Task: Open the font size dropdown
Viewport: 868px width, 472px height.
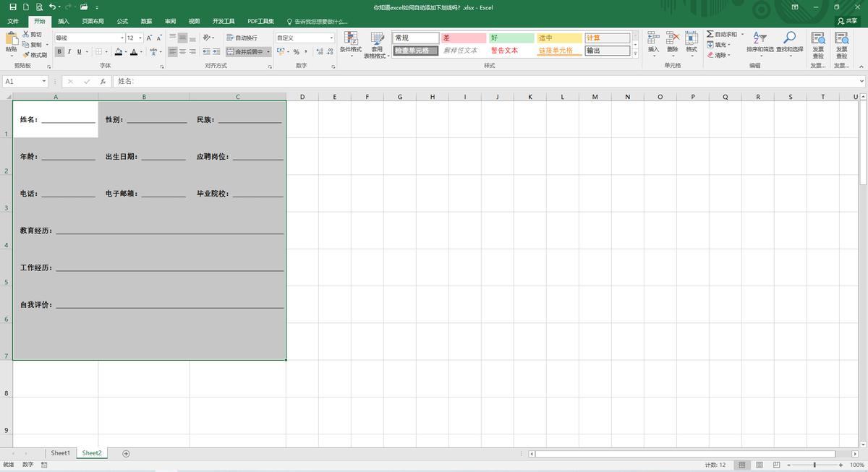Action: click(x=141, y=36)
